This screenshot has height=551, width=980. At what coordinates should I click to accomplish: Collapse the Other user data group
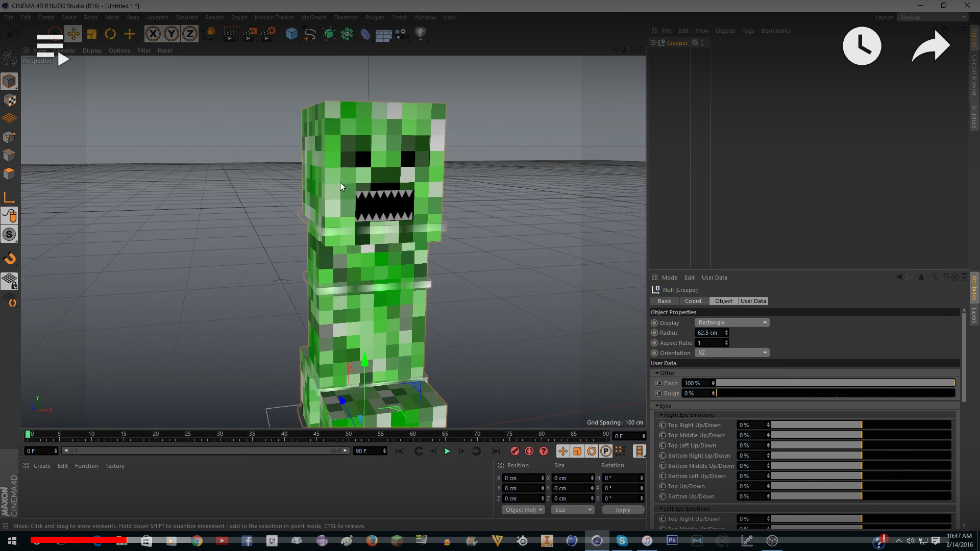click(657, 373)
